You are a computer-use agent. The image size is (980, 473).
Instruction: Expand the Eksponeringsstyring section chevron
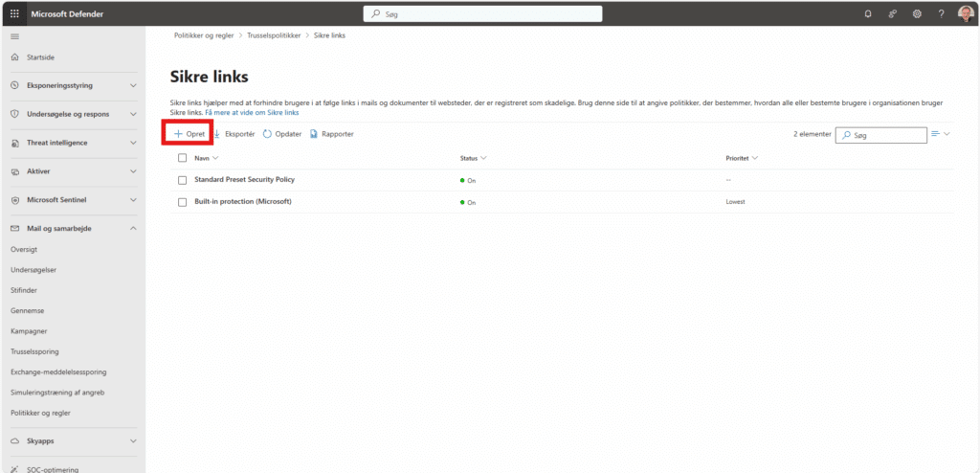point(133,85)
